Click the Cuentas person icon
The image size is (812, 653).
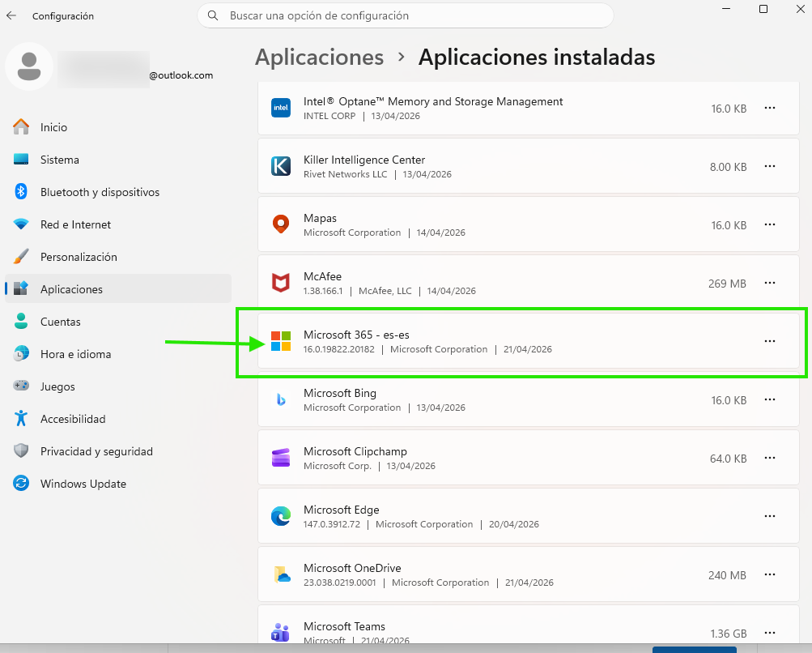tap(21, 322)
